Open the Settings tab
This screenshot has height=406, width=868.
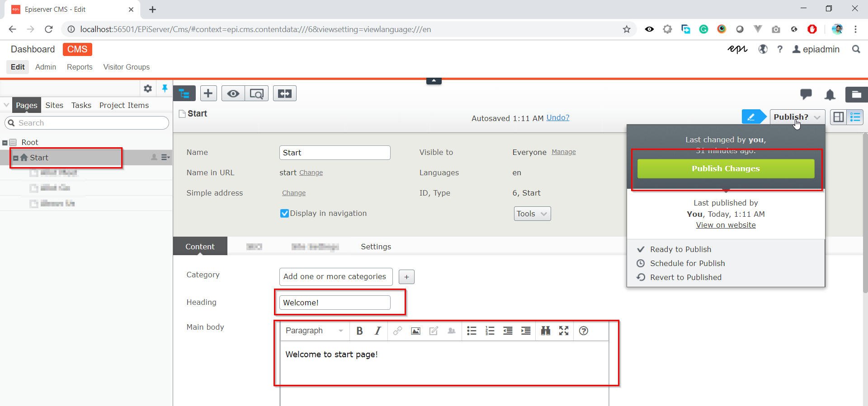(376, 247)
